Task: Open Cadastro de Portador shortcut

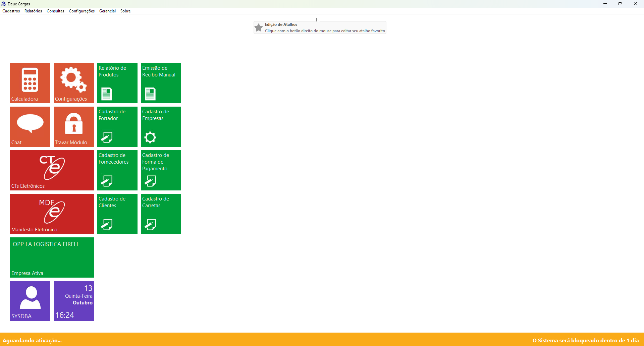Action: tap(117, 127)
